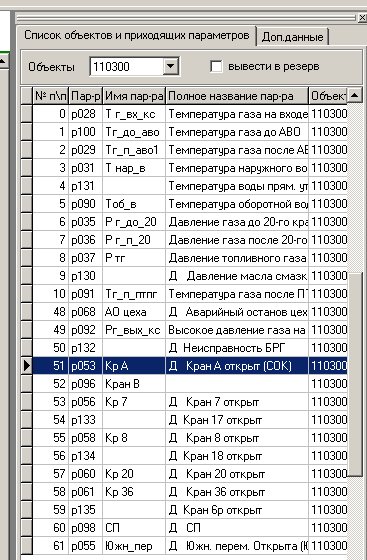Viewport: 367px width, 560px height.
Task: Select cell 'Р г_до_20'
Action: tap(134, 222)
